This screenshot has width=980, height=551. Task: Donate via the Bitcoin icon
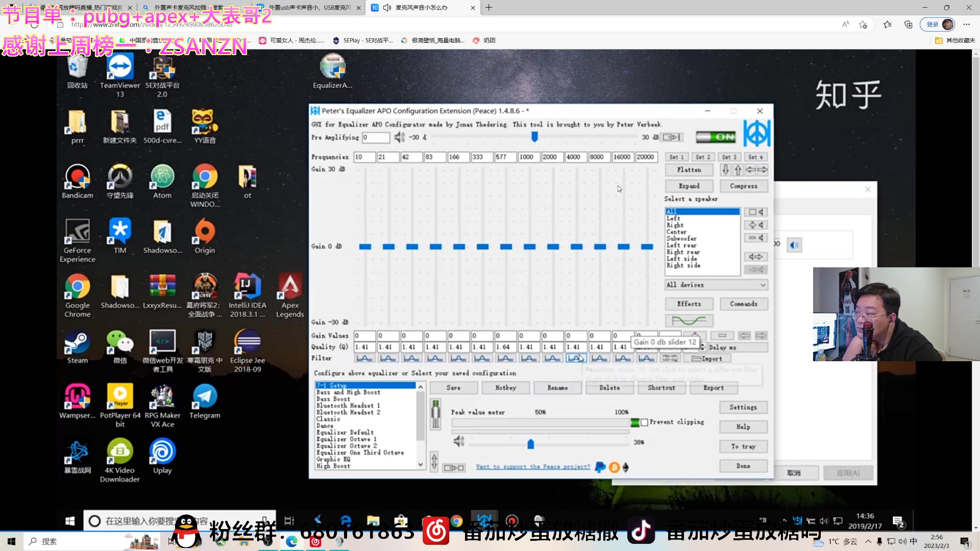[614, 467]
